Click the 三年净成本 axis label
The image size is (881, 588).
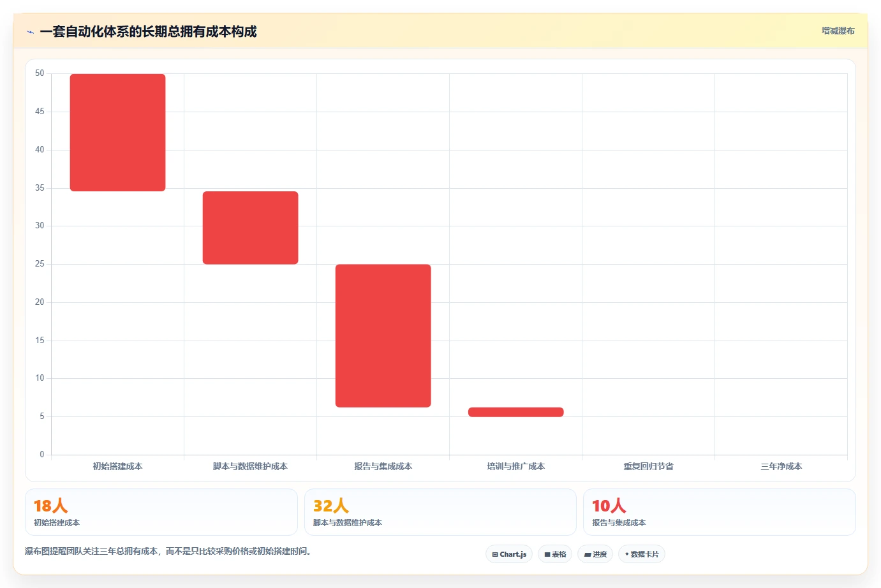point(781,466)
